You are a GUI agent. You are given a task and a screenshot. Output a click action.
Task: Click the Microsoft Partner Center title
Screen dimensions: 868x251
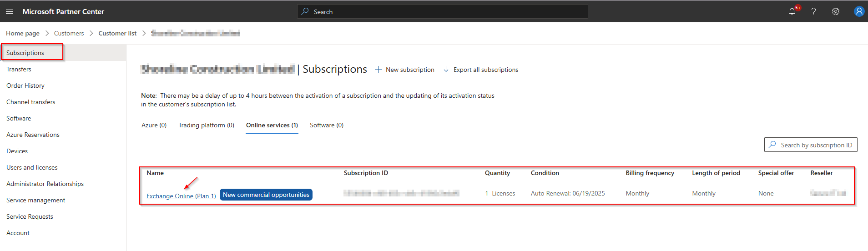point(63,11)
